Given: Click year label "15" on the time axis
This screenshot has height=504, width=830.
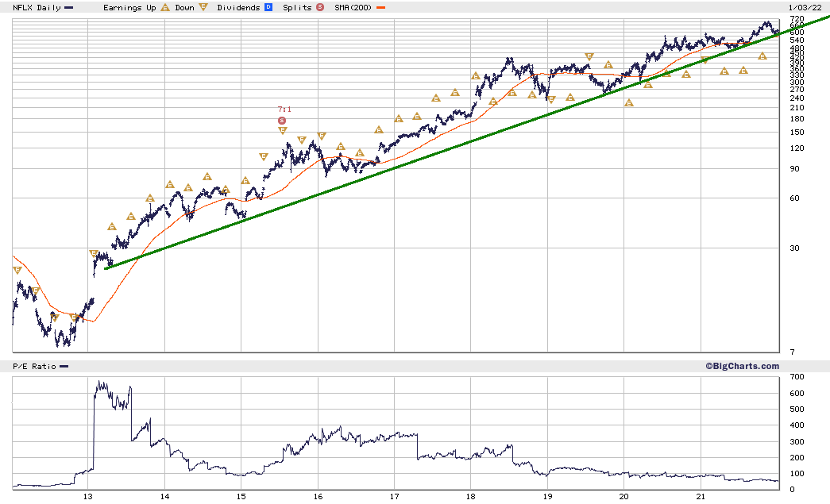Looking at the screenshot, I should click(241, 497).
